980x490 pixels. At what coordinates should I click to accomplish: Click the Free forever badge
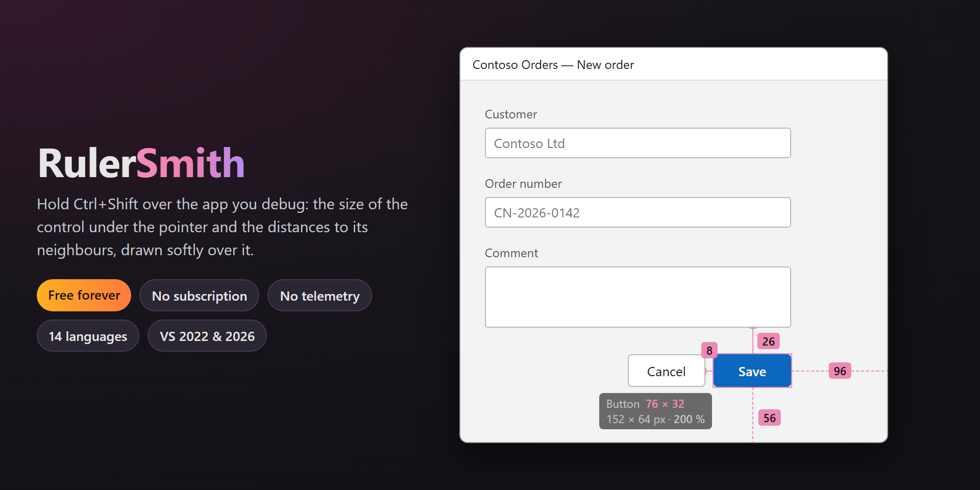coord(84,295)
